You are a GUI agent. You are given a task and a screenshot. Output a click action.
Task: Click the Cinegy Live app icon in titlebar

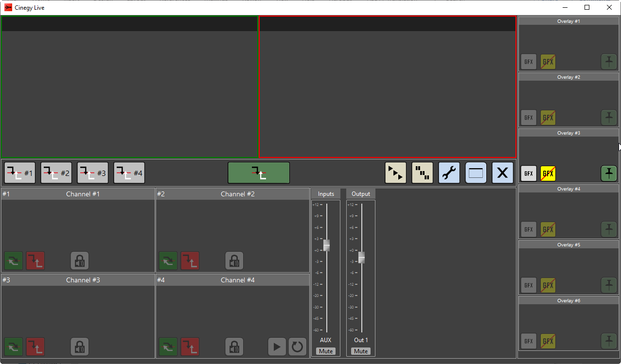[x=8, y=7]
